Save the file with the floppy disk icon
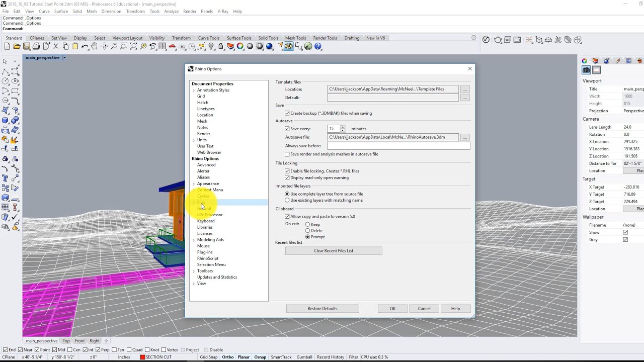 [x=26, y=46]
